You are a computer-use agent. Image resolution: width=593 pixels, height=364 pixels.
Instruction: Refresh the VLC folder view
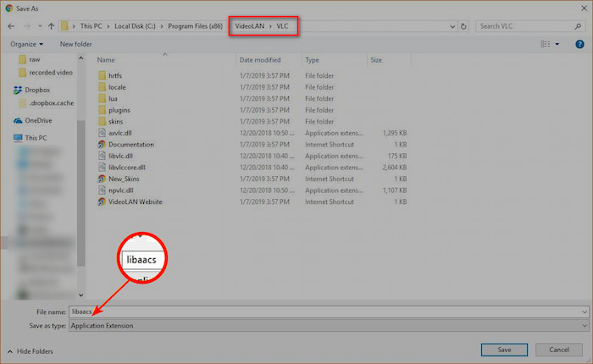point(463,26)
